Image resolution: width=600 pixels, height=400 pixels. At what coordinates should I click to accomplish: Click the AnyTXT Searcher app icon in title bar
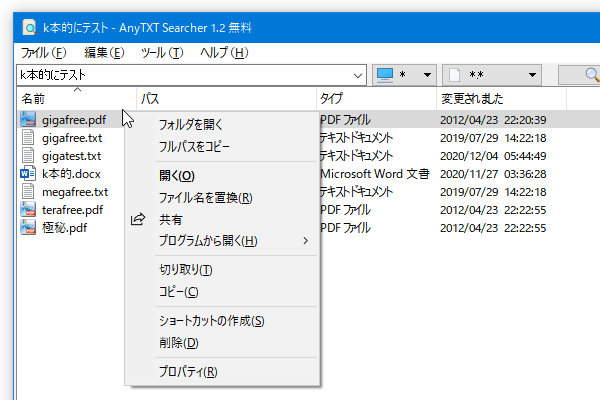29,28
